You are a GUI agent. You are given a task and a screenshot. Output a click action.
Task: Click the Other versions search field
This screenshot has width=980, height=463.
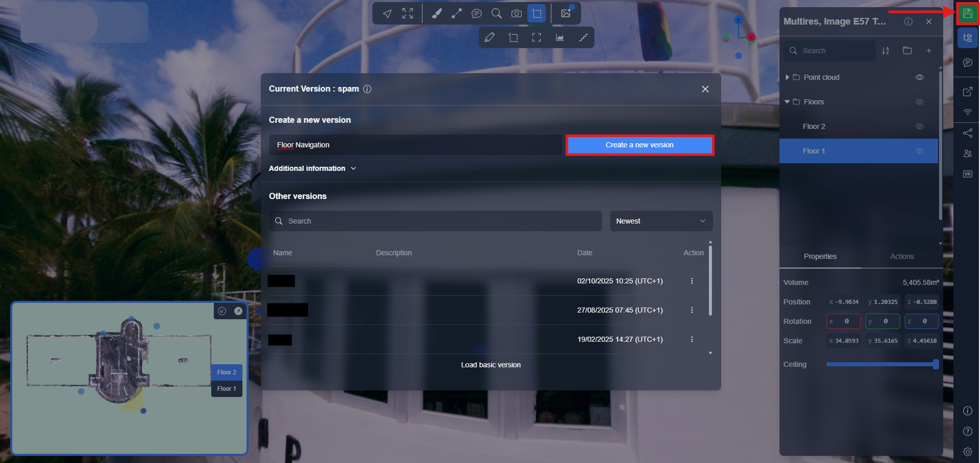click(435, 221)
